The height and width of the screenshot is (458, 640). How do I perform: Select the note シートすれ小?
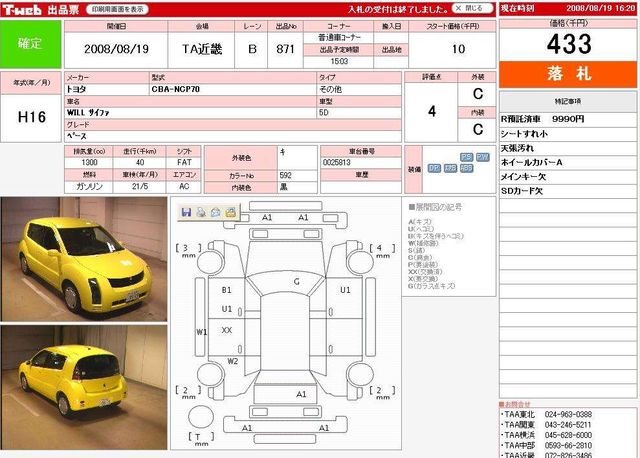point(524,134)
